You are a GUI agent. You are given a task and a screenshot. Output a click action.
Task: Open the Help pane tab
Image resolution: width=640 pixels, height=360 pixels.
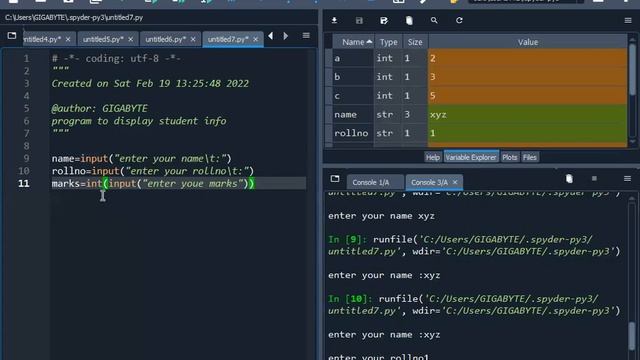tap(433, 157)
